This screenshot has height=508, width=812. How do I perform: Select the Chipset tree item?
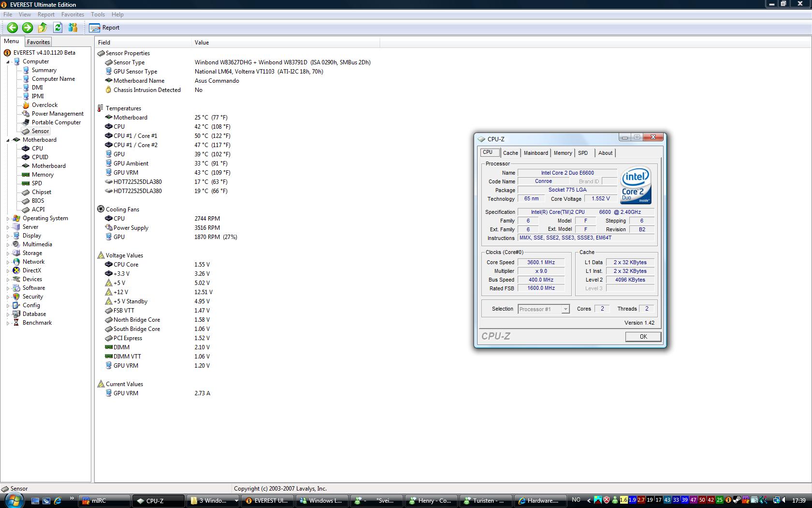(x=41, y=192)
